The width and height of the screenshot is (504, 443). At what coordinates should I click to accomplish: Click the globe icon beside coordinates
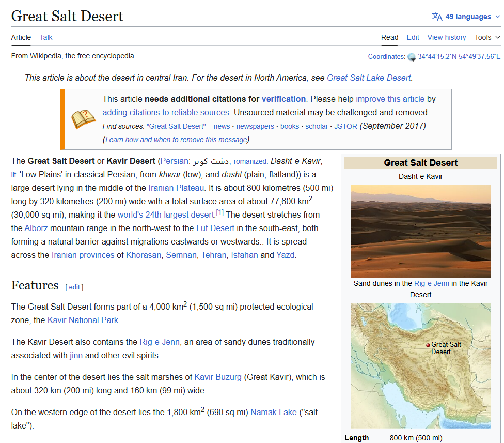click(x=412, y=57)
